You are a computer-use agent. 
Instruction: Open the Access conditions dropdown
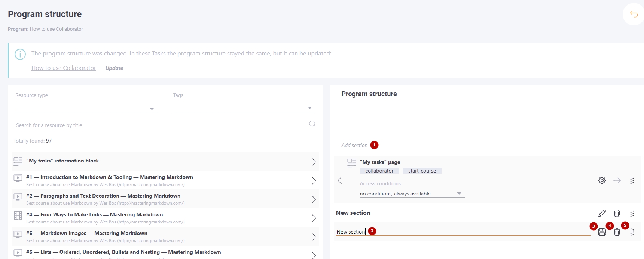coord(412,194)
